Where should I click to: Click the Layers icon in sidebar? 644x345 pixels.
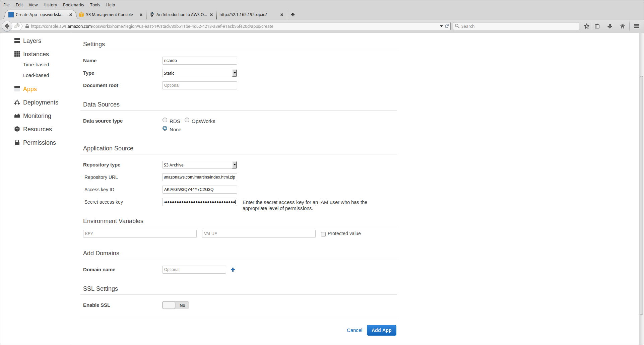[x=17, y=41]
